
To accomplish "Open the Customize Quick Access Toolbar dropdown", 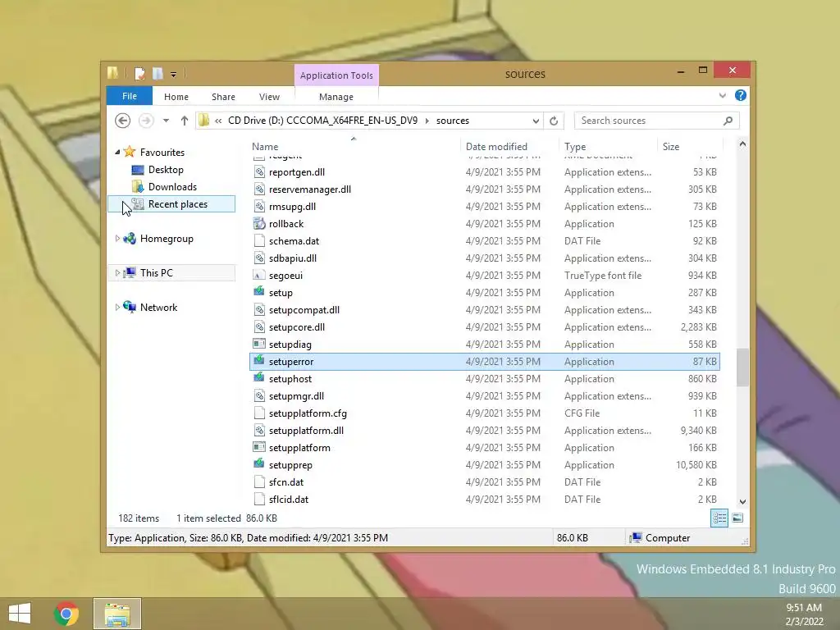I will [x=174, y=75].
